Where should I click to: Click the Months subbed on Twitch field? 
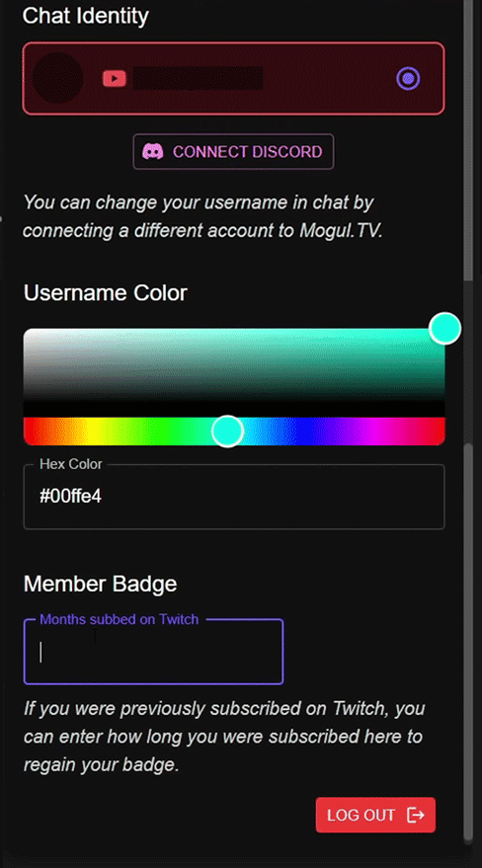[153, 652]
